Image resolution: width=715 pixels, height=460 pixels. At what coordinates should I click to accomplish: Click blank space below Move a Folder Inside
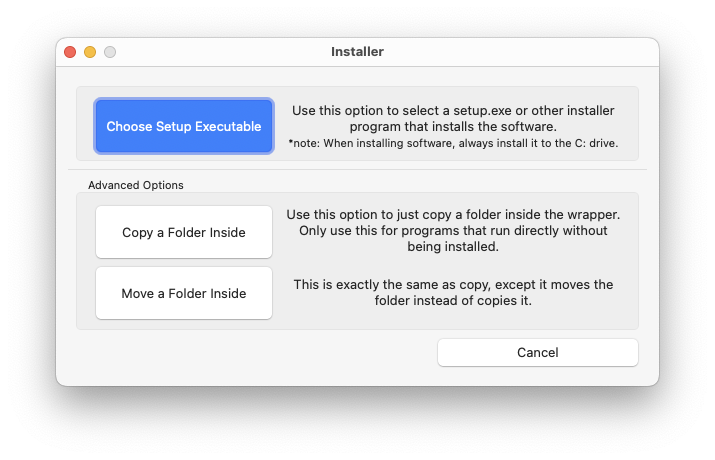(x=184, y=324)
